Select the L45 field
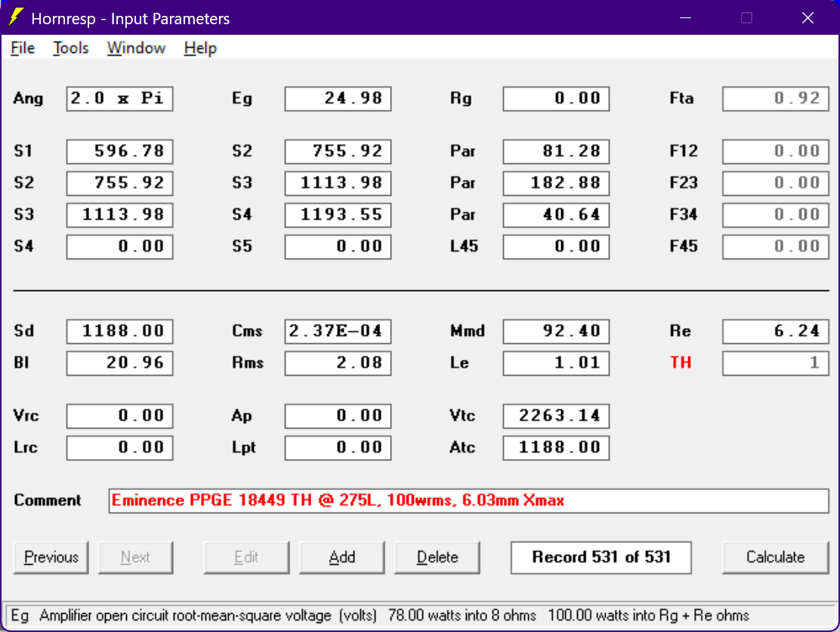This screenshot has height=632, width=840. [556, 246]
